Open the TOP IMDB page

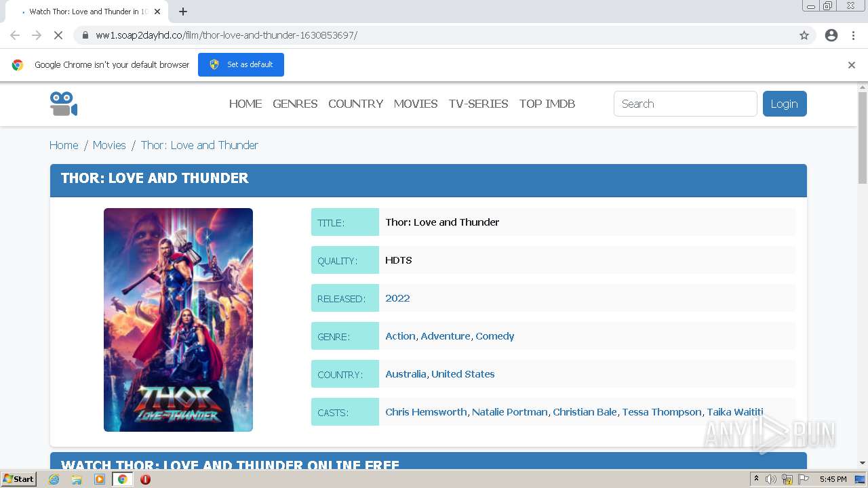pyautogui.click(x=547, y=104)
